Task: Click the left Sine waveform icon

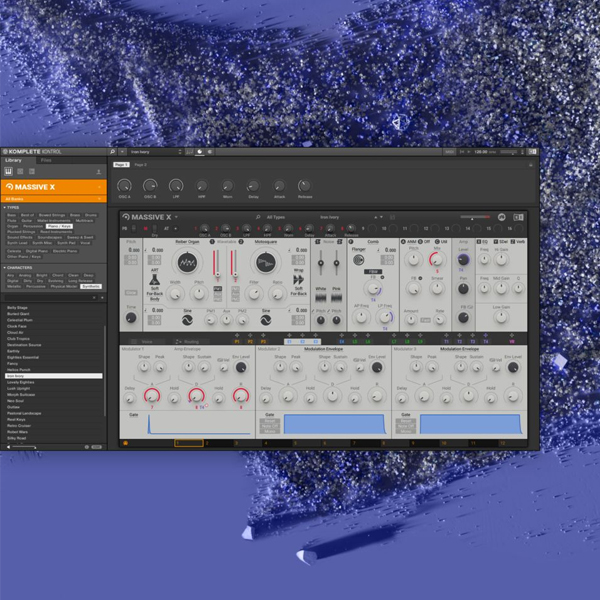Action: 187,320
